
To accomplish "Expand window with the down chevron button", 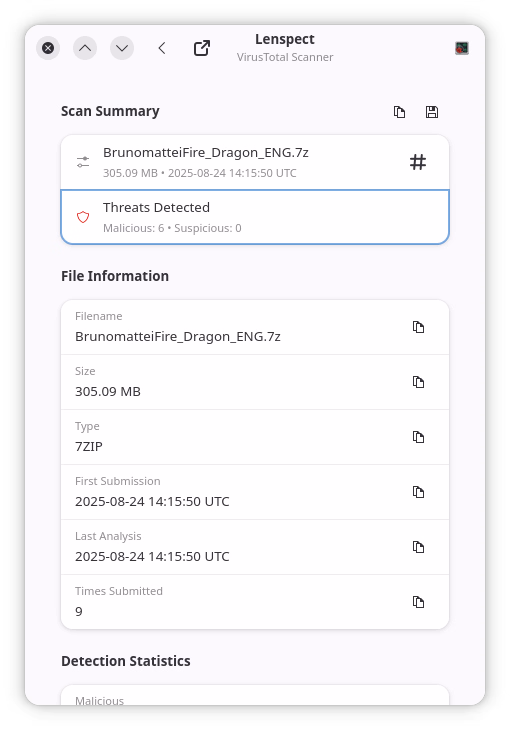I will click(122, 48).
